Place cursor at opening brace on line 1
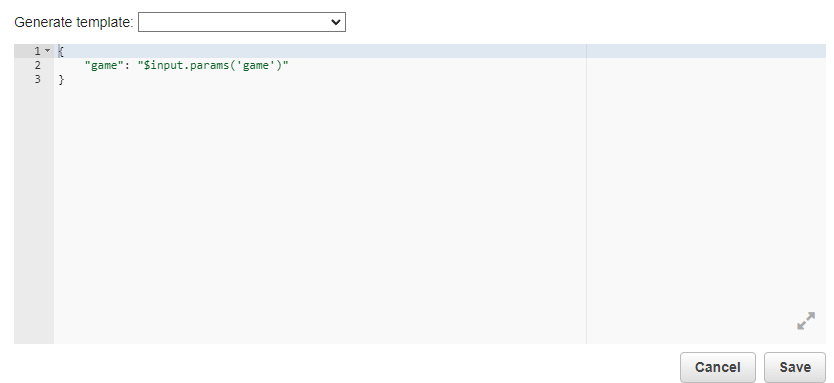The image size is (834, 383). (61, 52)
